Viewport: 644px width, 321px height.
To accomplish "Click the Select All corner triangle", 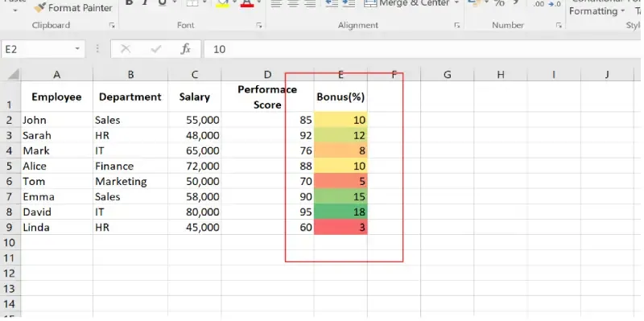I will pyautogui.click(x=13, y=75).
